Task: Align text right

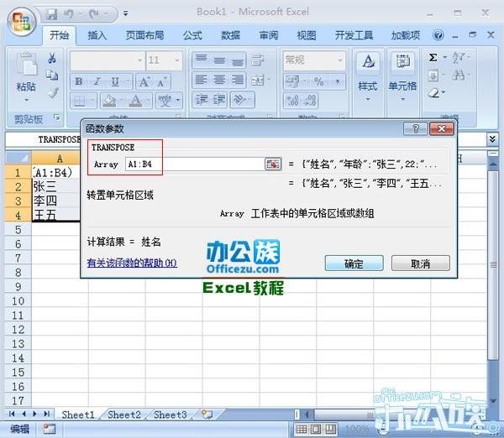Action: (238, 80)
